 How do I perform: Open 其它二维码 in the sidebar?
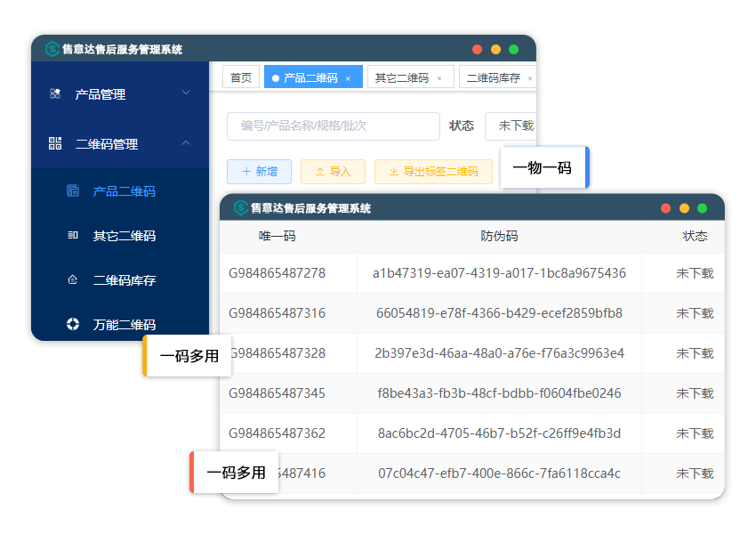124,236
